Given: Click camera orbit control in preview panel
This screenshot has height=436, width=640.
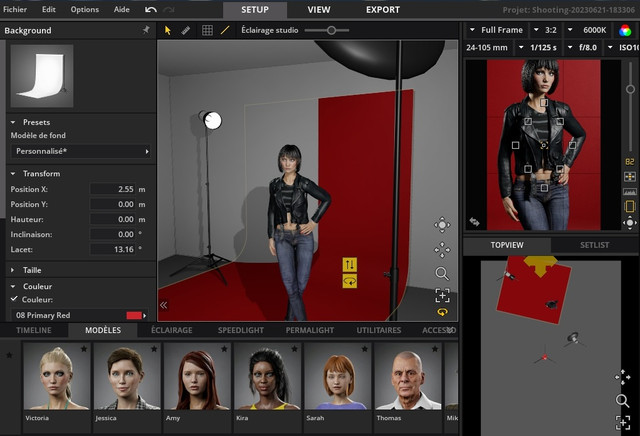Looking at the screenshot, I should pyautogui.click(x=630, y=223).
